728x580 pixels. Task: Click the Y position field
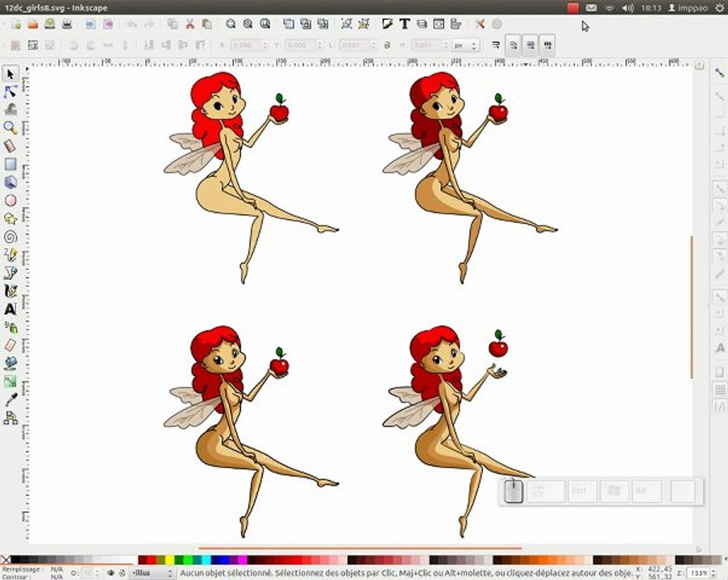coord(304,45)
